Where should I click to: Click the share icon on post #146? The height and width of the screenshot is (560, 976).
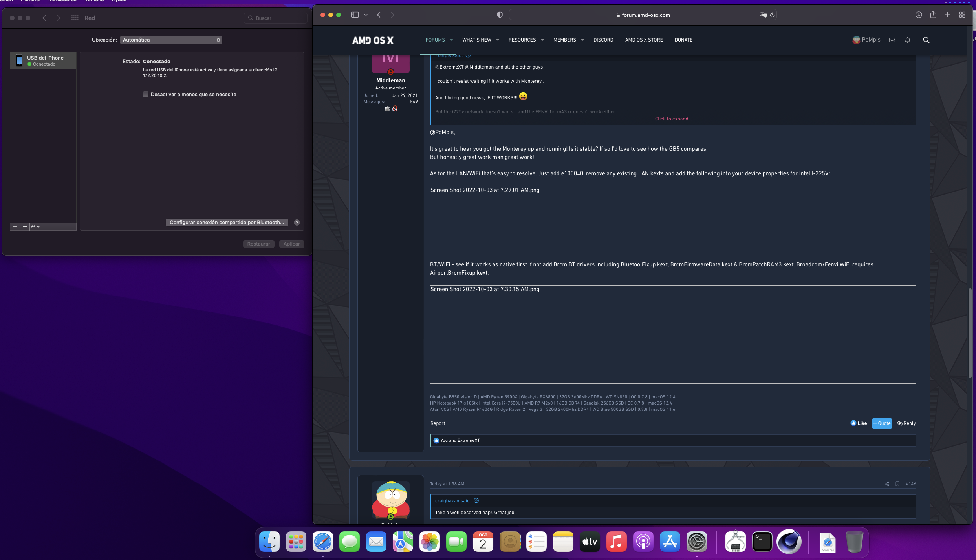(x=887, y=484)
